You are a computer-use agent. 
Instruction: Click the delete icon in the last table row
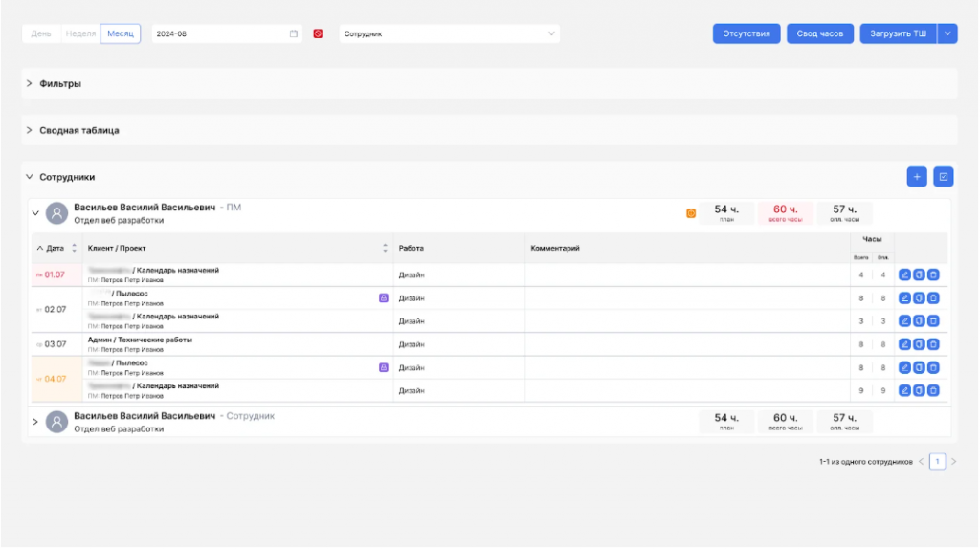click(x=933, y=390)
